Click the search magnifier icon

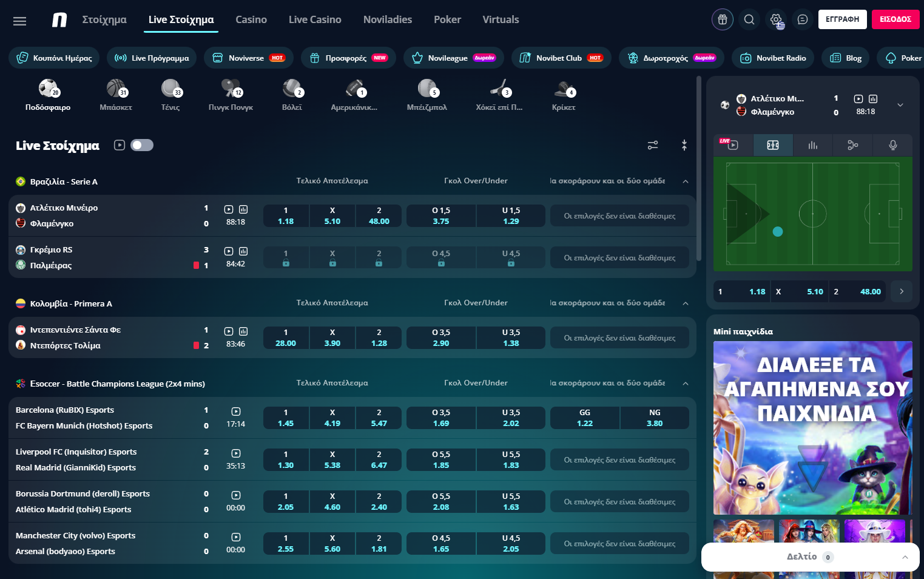pos(749,19)
